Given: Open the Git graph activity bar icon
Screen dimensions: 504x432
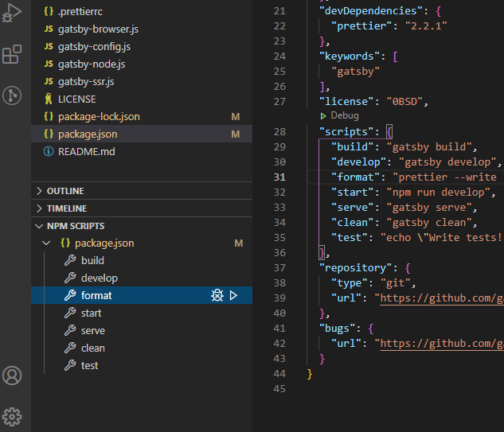Looking at the screenshot, I should coord(12,95).
